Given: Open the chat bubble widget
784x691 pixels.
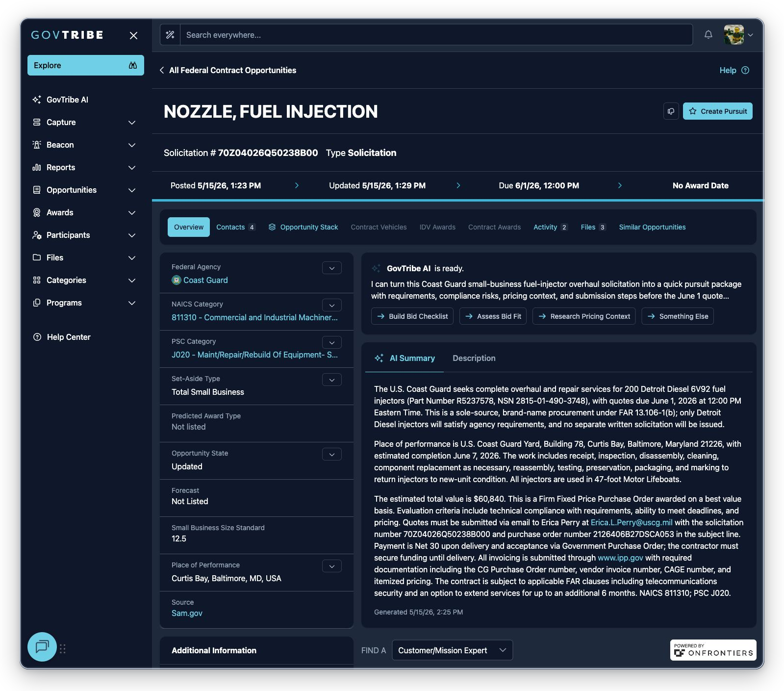Looking at the screenshot, I should (x=42, y=647).
